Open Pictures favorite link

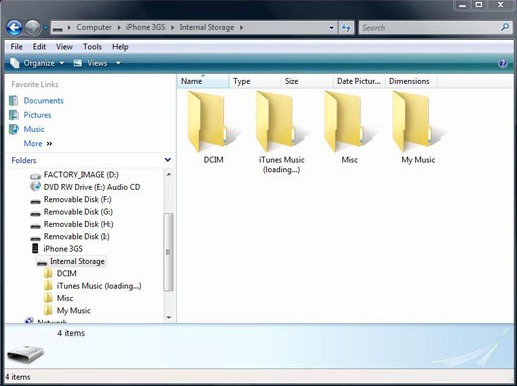(x=37, y=115)
